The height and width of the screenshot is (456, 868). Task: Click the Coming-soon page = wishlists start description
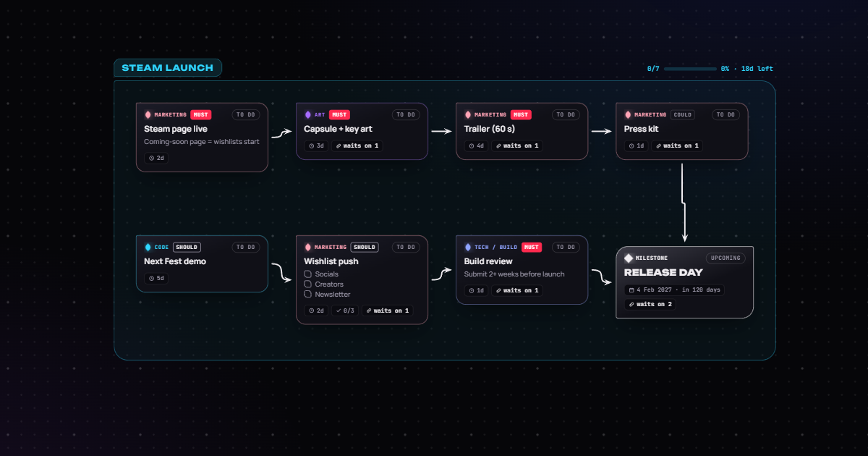point(202,142)
